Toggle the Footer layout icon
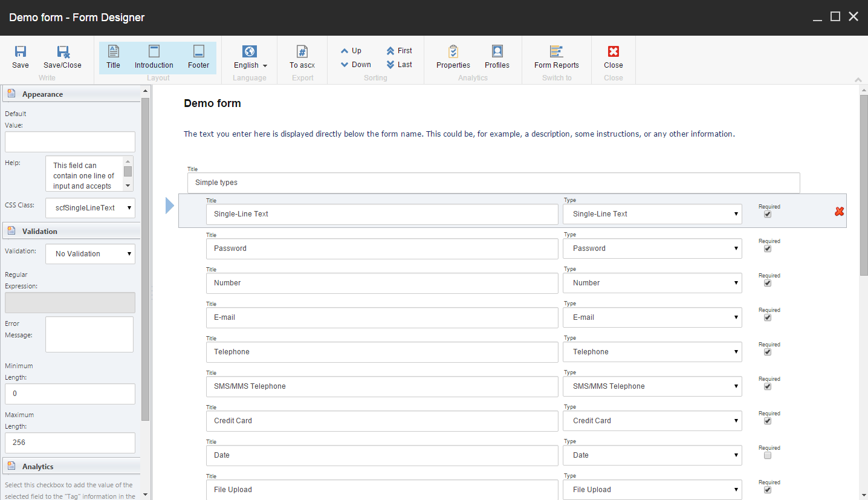The width and height of the screenshot is (868, 500). tap(198, 51)
